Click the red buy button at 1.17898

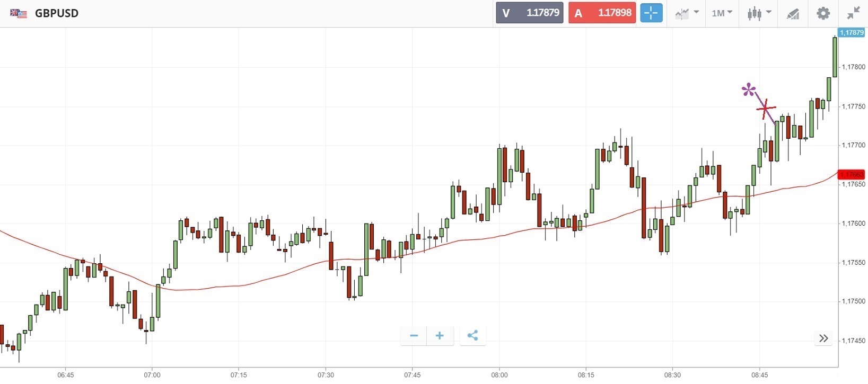pyautogui.click(x=601, y=13)
